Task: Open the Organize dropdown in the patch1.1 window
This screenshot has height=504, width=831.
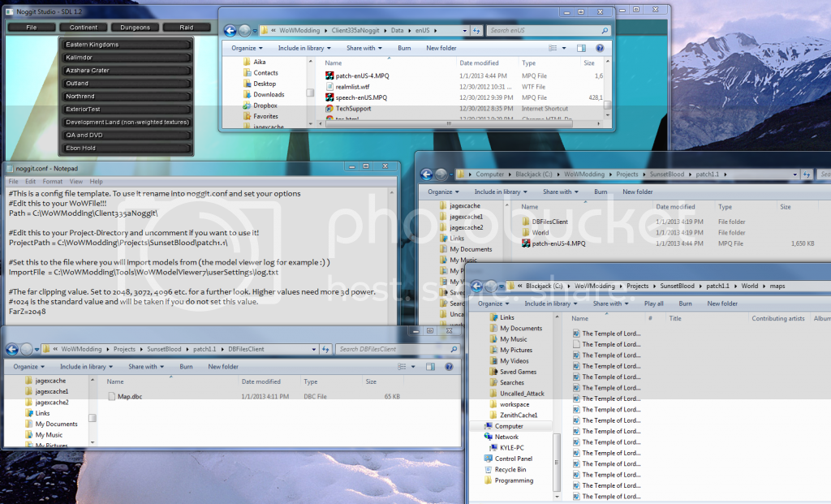Action: (444, 192)
